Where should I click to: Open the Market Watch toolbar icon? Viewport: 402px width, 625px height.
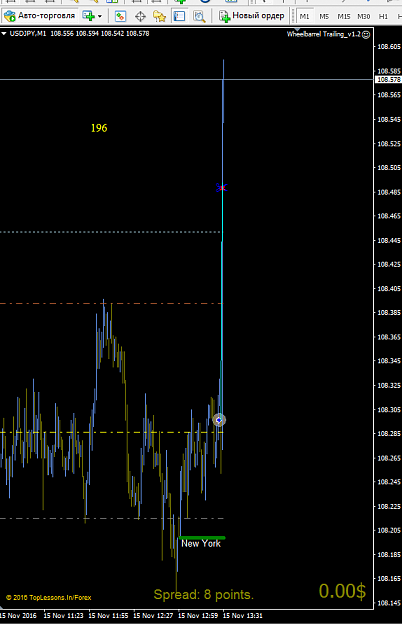pyautogui.click(x=120, y=16)
